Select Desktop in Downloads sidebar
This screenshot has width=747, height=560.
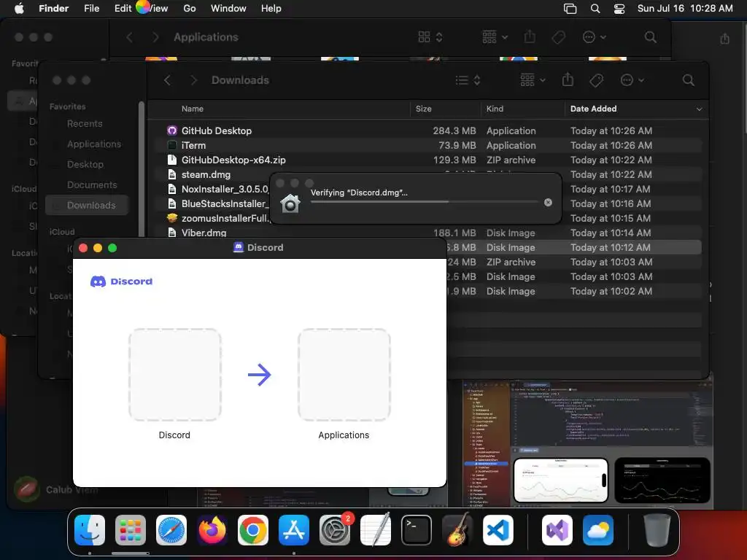click(85, 164)
